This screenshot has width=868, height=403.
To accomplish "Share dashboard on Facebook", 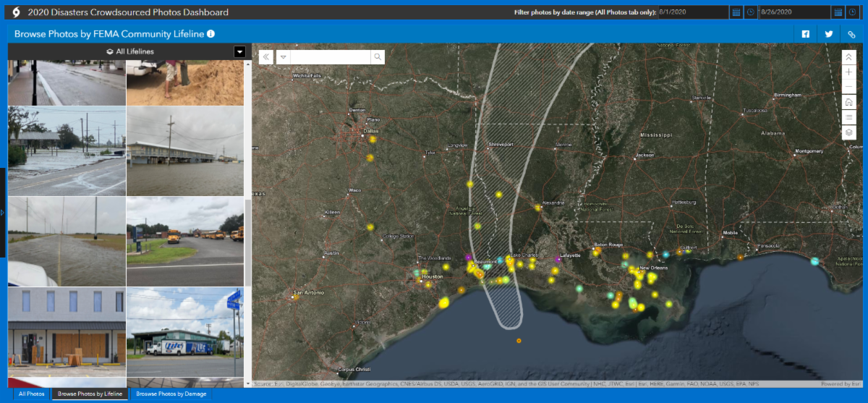I will pyautogui.click(x=805, y=34).
